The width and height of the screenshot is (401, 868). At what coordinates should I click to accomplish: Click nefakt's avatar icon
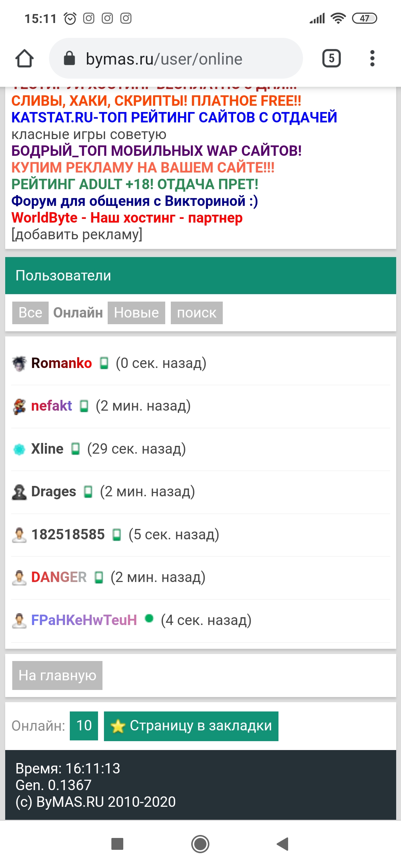19,406
